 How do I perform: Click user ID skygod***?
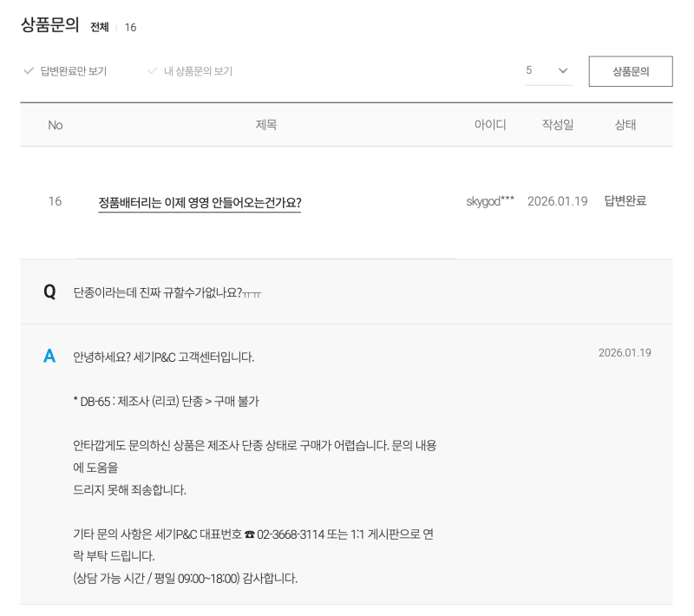click(x=490, y=202)
